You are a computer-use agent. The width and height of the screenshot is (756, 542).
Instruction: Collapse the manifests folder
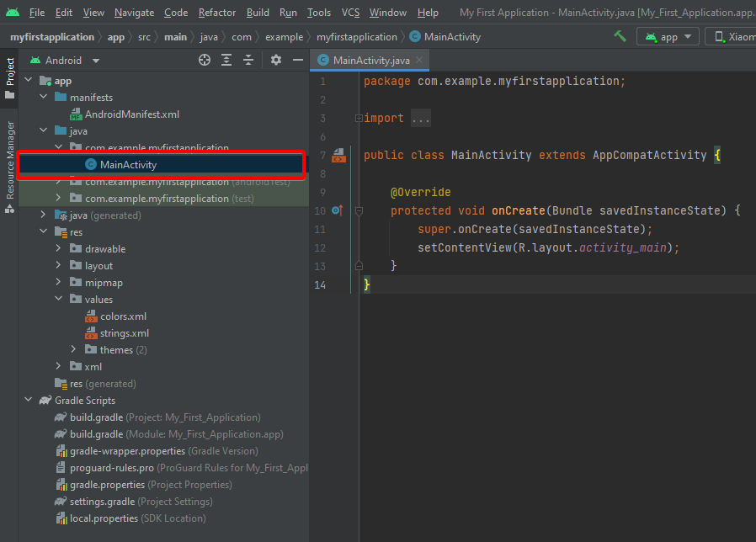point(44,97)
